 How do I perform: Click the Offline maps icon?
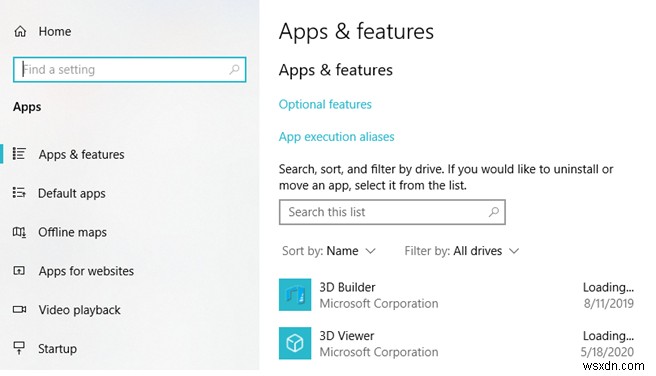tap(19, 232)
